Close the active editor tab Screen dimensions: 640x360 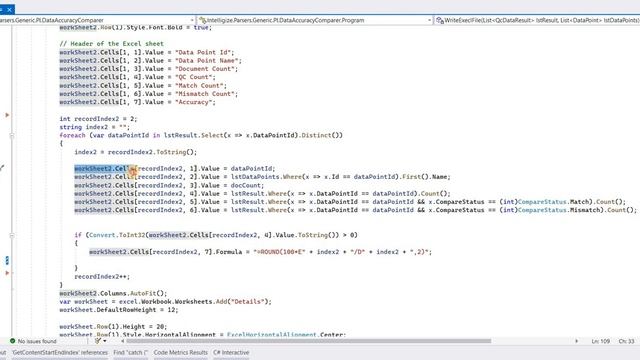[9, 9]
